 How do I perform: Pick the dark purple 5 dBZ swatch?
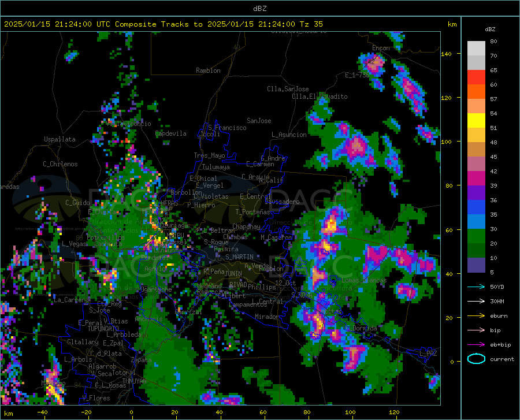coord(476,265)
